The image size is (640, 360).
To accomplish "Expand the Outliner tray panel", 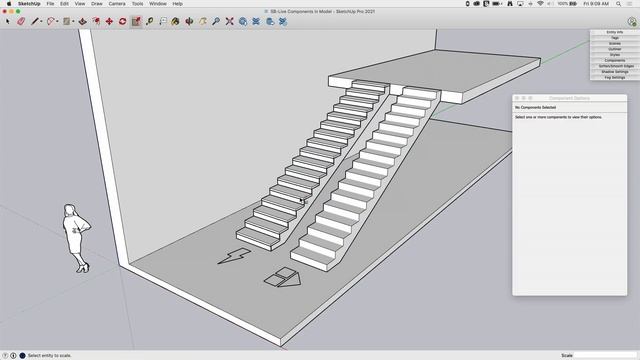I will click(x=615, y=49).
